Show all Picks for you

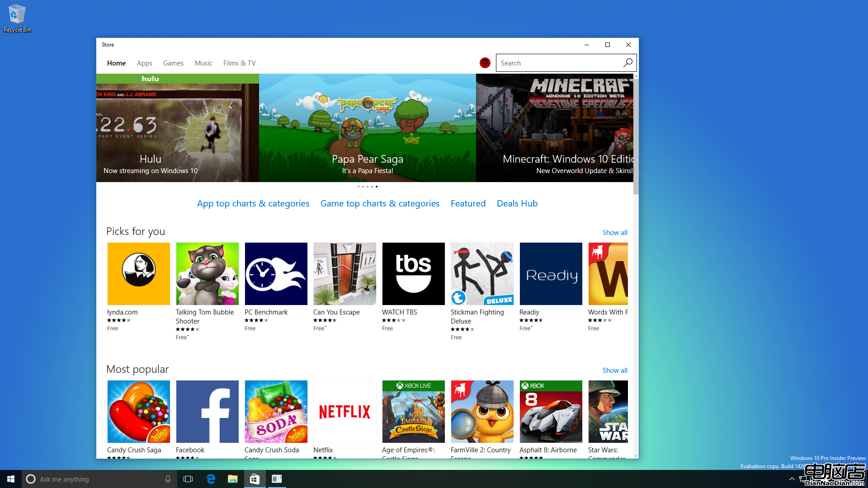pos(615,233)
